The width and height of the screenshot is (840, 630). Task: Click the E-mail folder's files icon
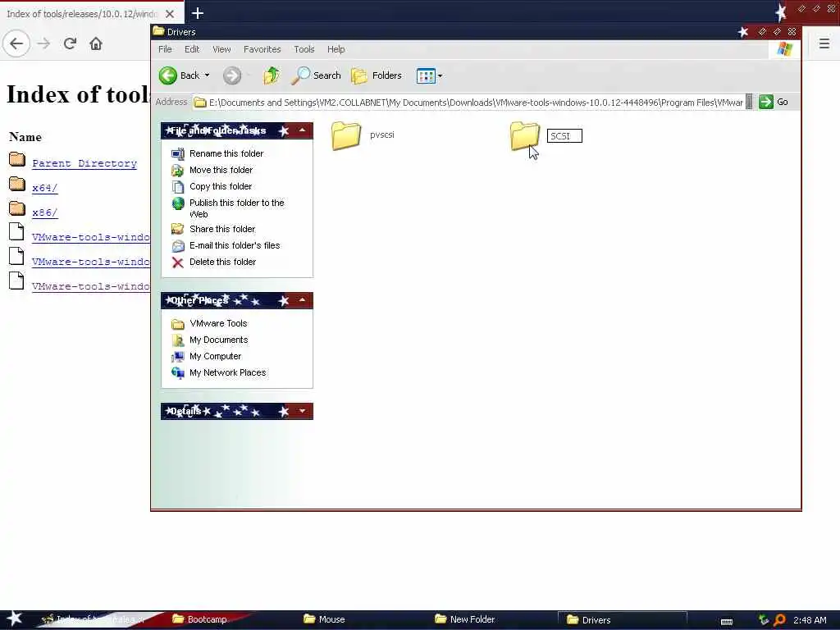[178, 246]
